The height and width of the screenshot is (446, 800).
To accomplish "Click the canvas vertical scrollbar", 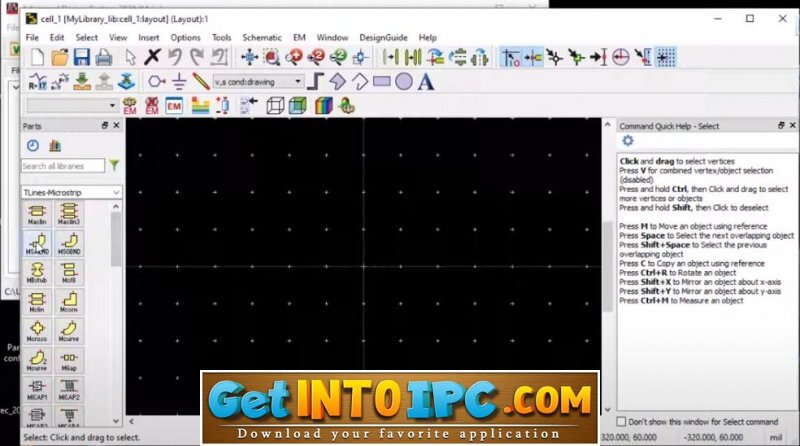I will (607, 266).
